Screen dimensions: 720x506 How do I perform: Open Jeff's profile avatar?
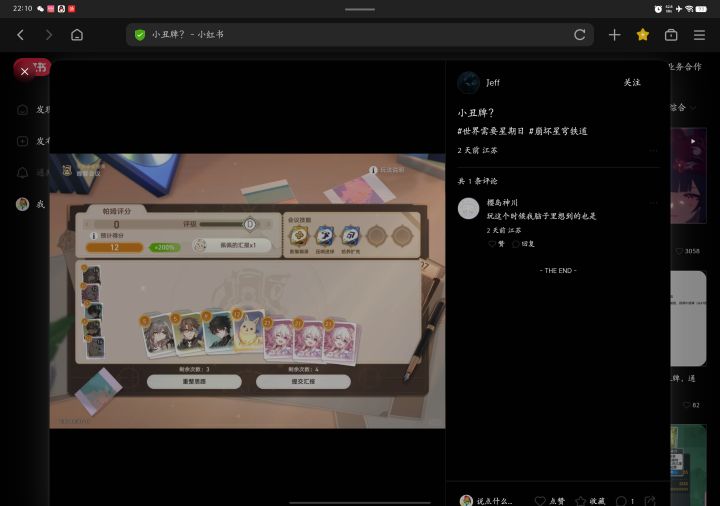[468, 83]
